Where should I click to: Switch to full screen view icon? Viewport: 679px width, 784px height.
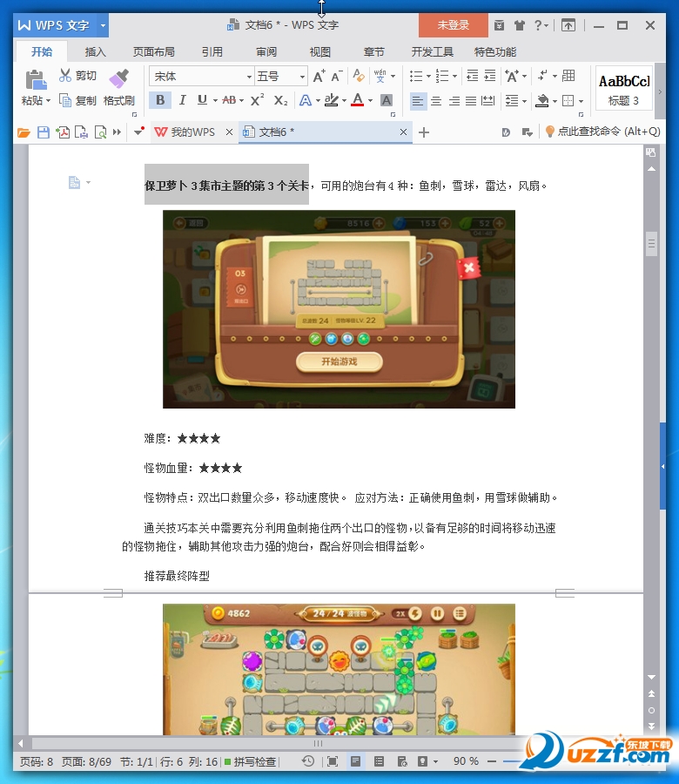333,761
